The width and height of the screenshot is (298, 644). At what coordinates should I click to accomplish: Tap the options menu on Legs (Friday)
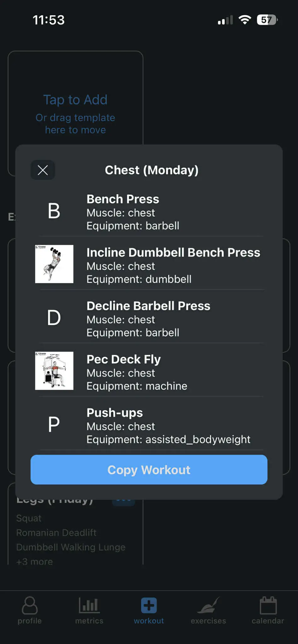pos(123,498)
